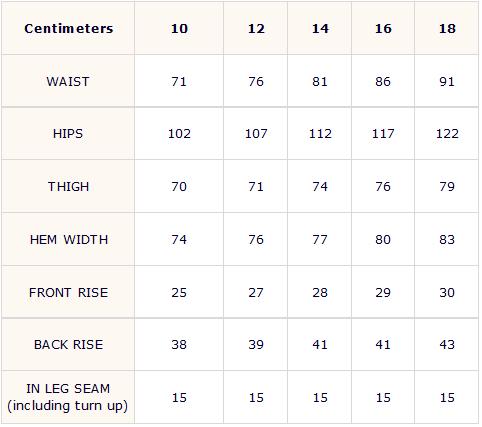Click the BACK RISE row label
Viewport: 482px width, 427px height.
(69, 345)
